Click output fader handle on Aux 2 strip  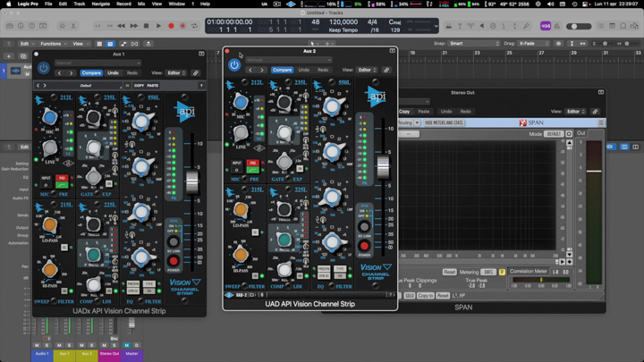click(383, 166)
